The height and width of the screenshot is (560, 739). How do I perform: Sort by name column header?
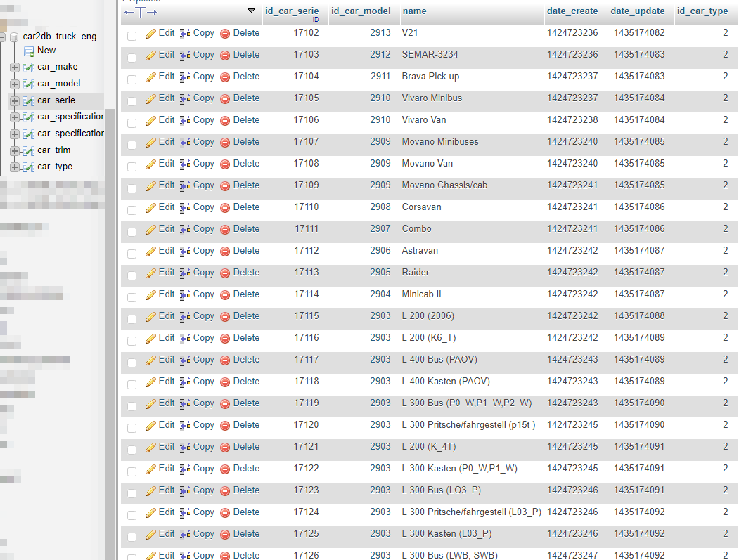[x=414, y=11]
